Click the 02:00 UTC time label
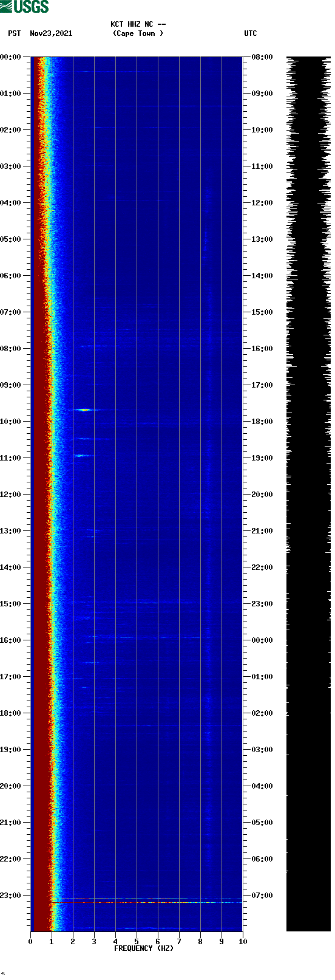The image size is (335, 980). tap(262, 713)
